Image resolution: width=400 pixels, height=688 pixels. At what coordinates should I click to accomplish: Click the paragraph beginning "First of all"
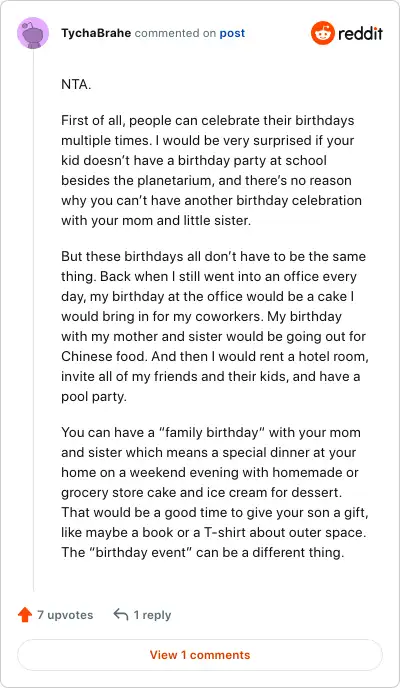[x=211, y=170]
